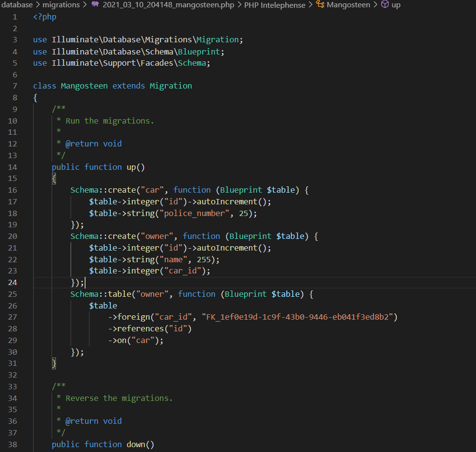Image resolution: width=476 pixels, height=452 pixels.
Task: Open the database breadcrumb segment
Action: (17, 4)
